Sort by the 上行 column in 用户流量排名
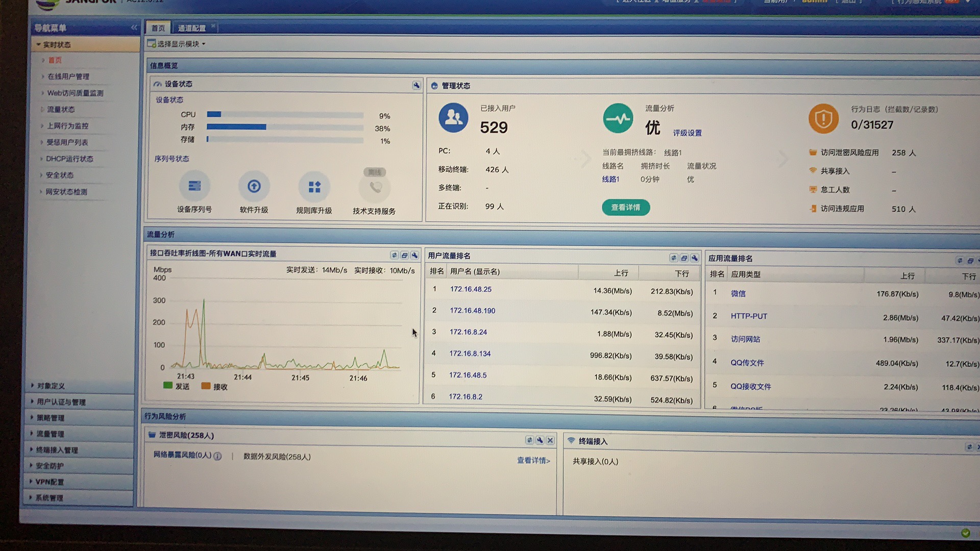 [x=621, y=273]
